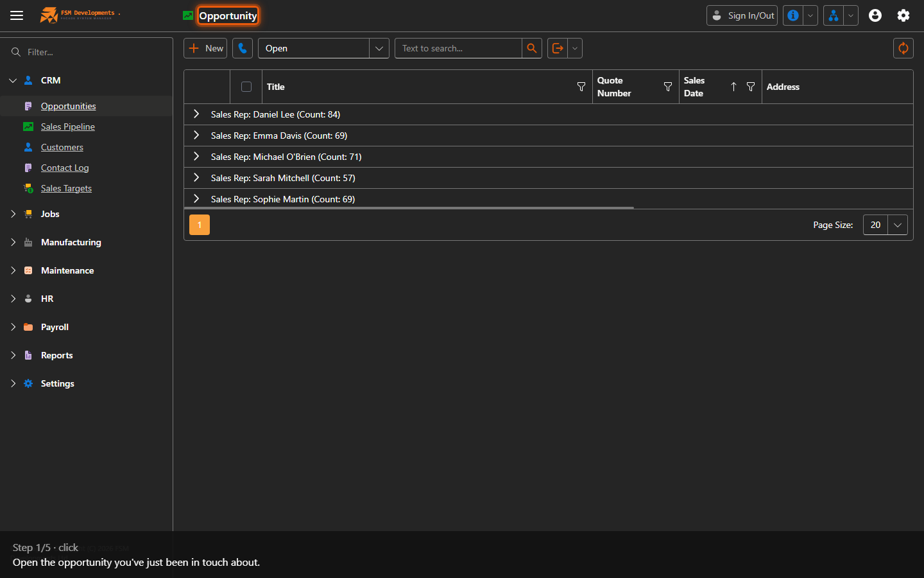Refresh the opportunity grid

point(903,48)
